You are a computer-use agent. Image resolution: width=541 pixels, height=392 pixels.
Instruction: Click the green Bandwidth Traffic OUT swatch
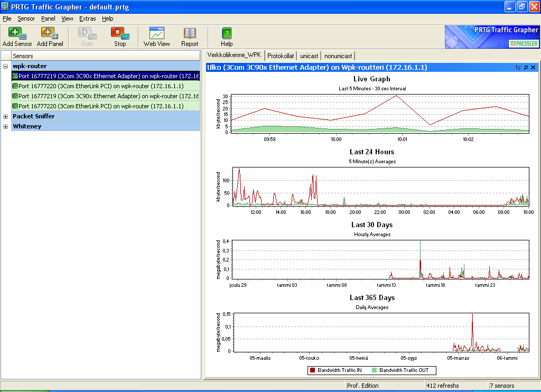(x=375, y=370)
